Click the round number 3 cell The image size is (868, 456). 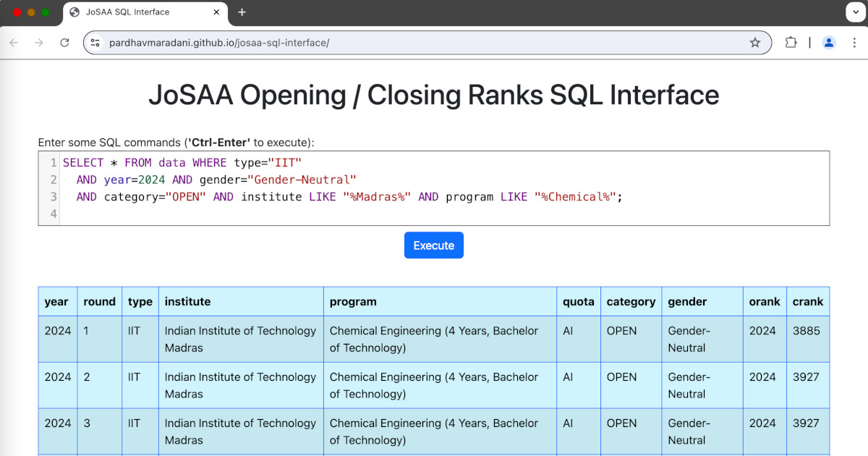tap(100, 432)
